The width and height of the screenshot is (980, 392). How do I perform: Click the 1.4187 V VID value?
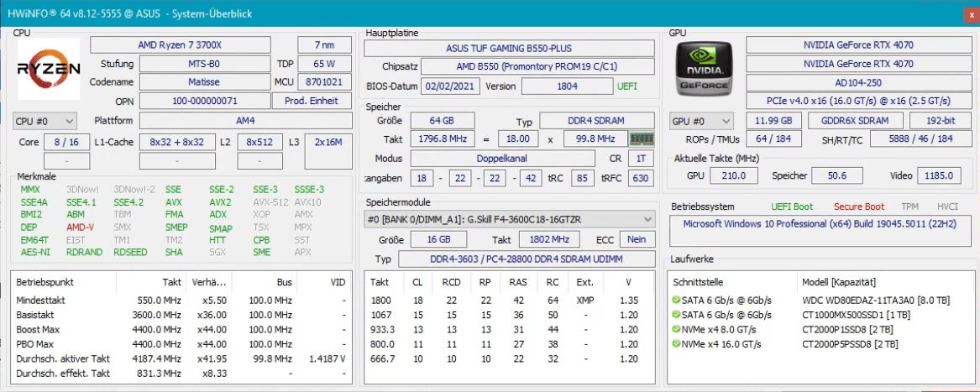point(328,359)
